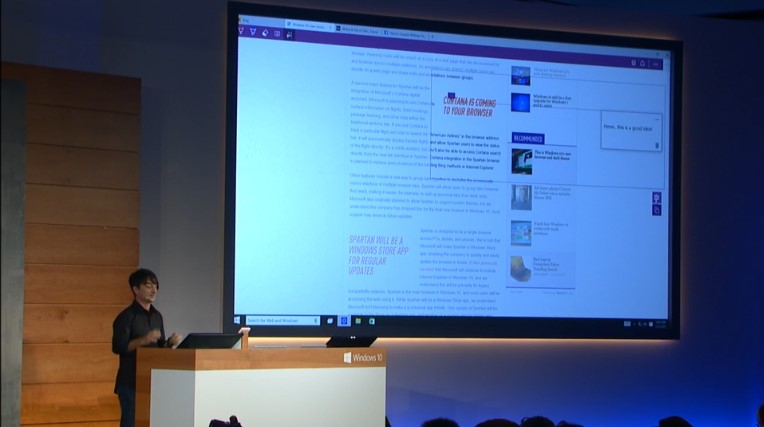Click the Cortana Is Coming To Your Browser heading
The image size is (764, 427).
tap(470, 106)
